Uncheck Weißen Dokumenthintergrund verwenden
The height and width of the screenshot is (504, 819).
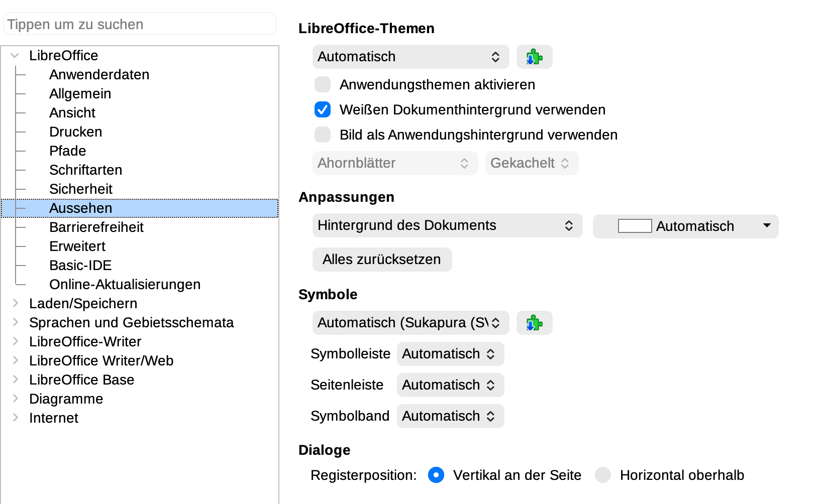pos(323,109)
